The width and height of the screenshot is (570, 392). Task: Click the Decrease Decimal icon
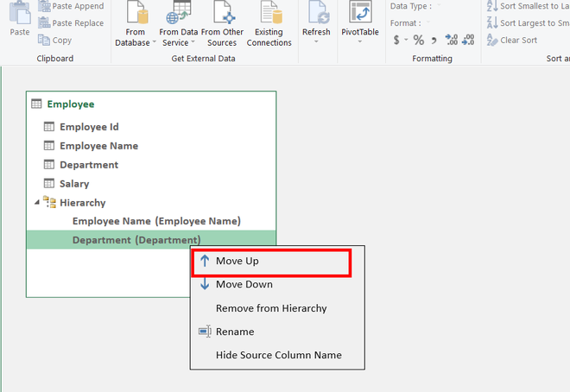tap(468, 40)
